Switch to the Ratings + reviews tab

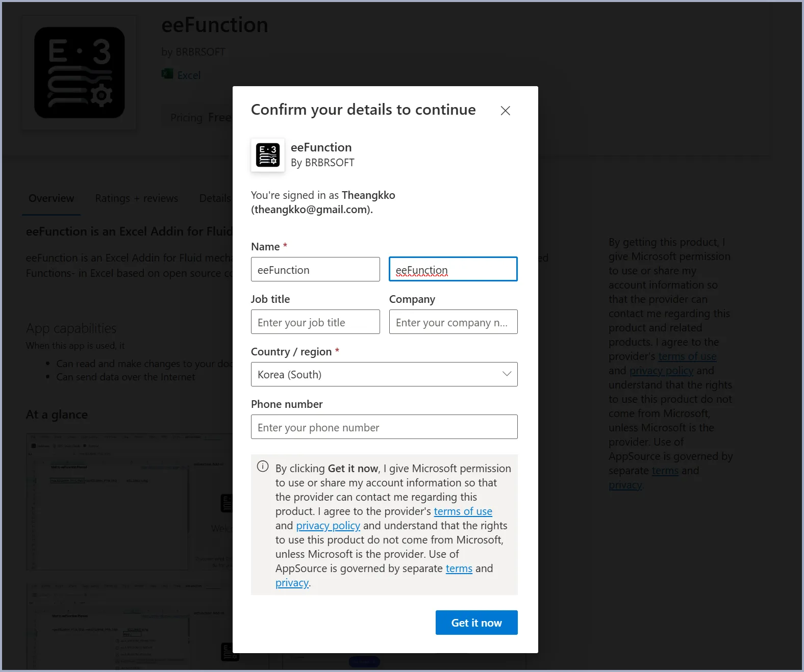pos(137,198)
